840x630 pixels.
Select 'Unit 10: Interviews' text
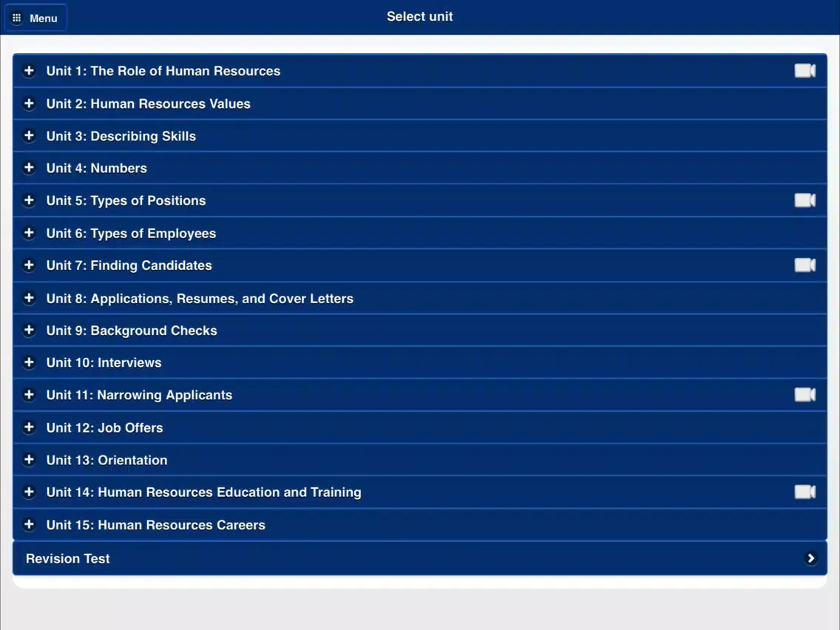point(104,362)
